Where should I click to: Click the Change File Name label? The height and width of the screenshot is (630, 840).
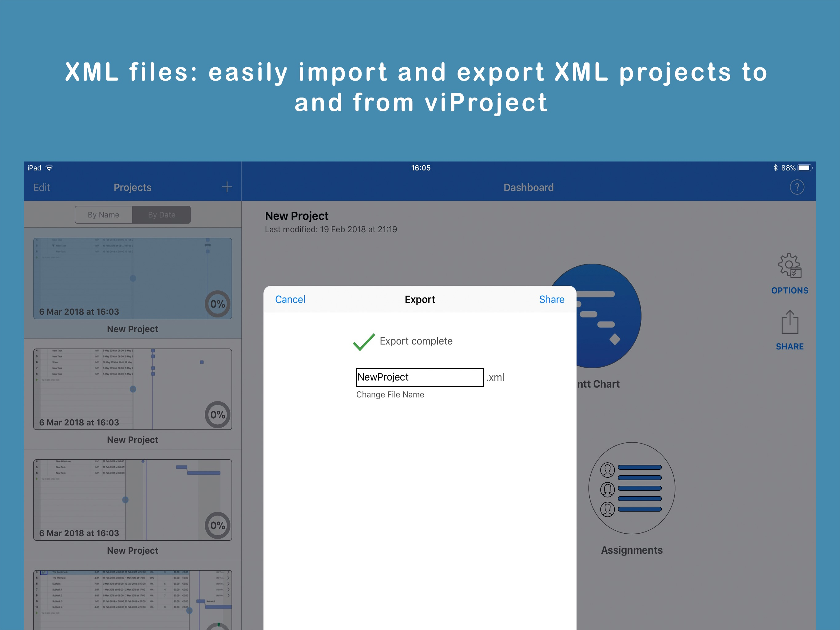(x=390, y=394)
